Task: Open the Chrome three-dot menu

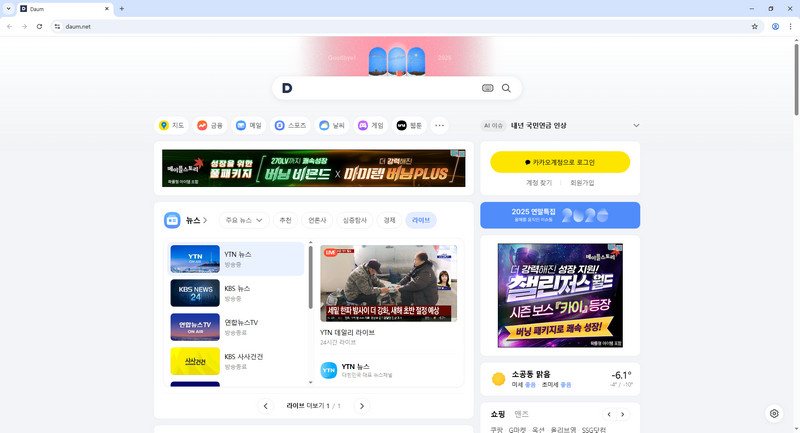Action: tap(790, 27)
